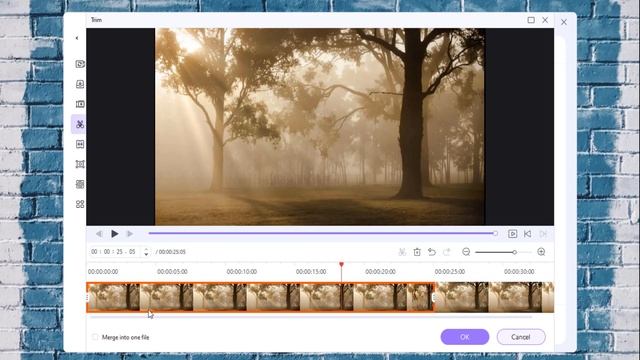Enable Merge into one file checkbox

[95, 337]
